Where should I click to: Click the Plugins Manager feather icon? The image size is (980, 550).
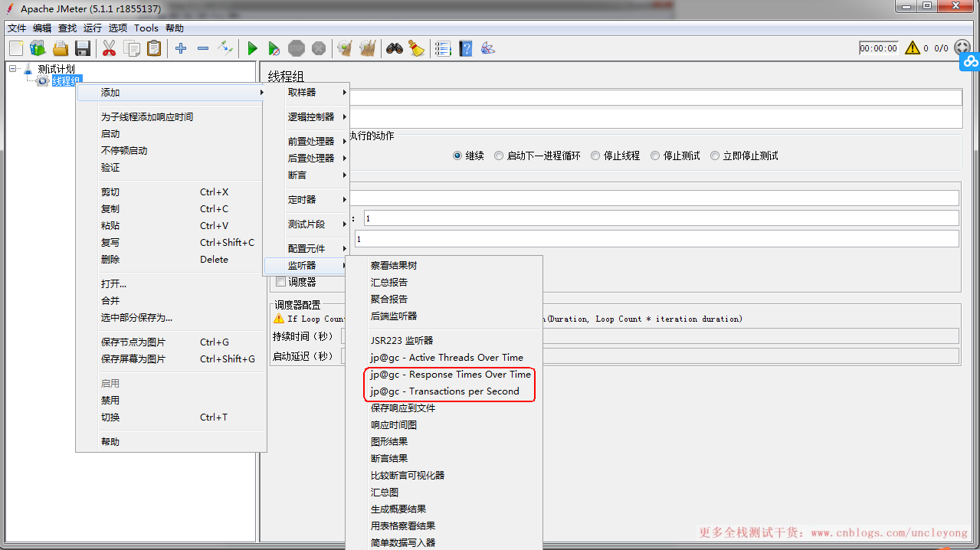coord(487,48)
